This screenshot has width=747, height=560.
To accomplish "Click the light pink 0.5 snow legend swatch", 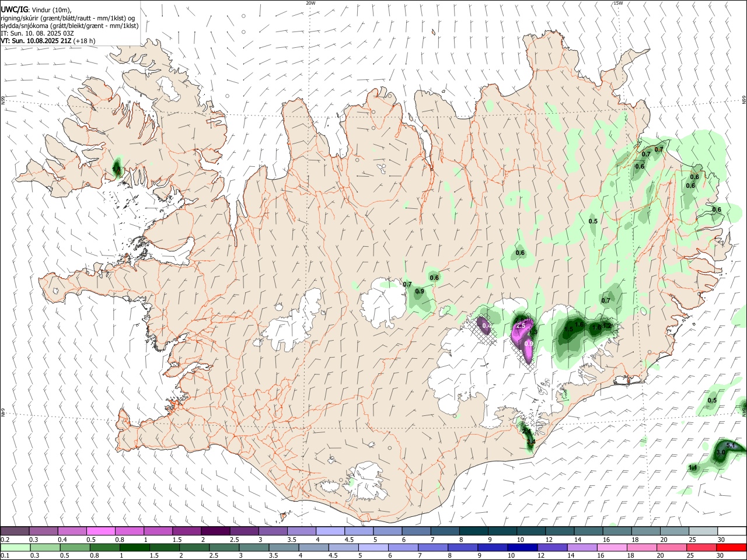I will [100, 531].
